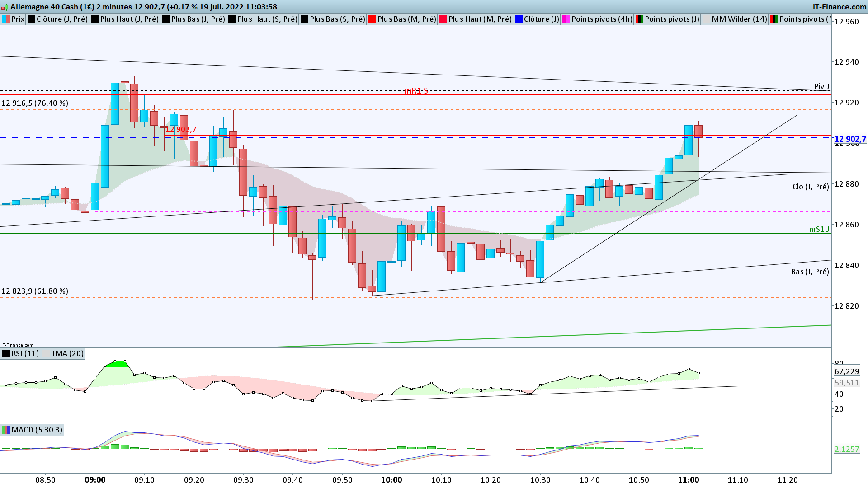This screenshot has width=868, height=488.
Task: Select the Plus Bas (S, Pré) legend tab
Action: pyautogui.click(x=337, y=19)
